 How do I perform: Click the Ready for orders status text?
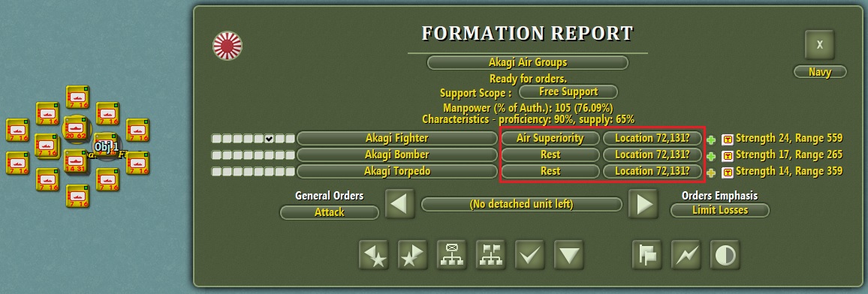coord(528,79)
